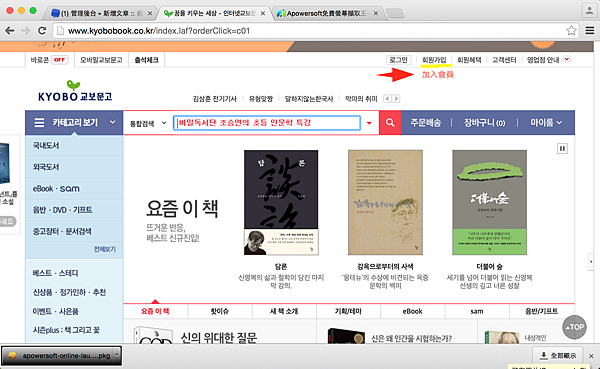Select the 핫이슈 tab

point(220,311)
